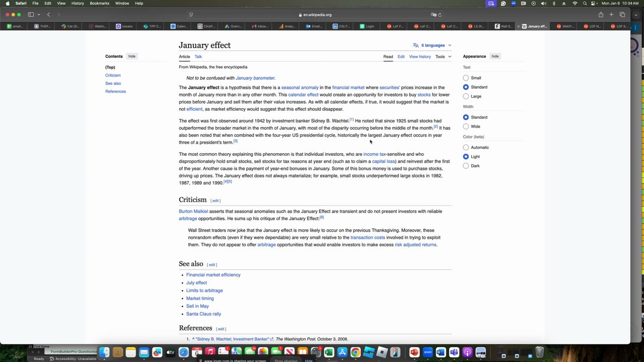This screenshot has height=362, width=644.
Task: Hide the Appearance panel
Action: [495, 56]
